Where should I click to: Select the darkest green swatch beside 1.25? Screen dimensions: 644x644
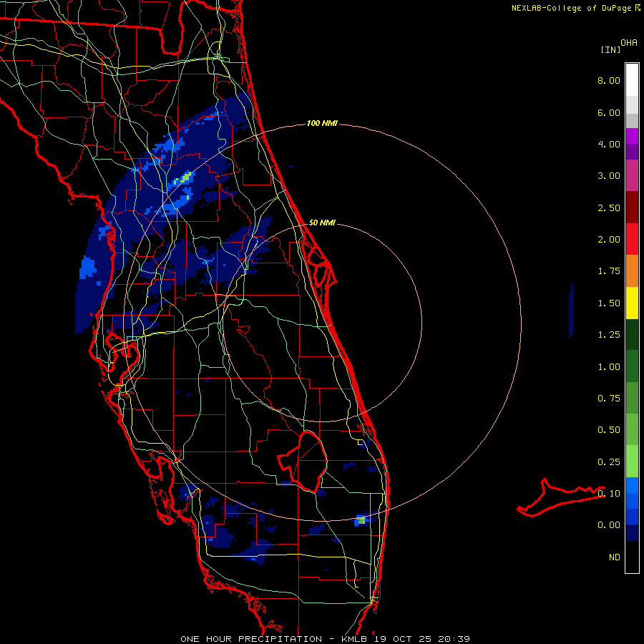632,334
